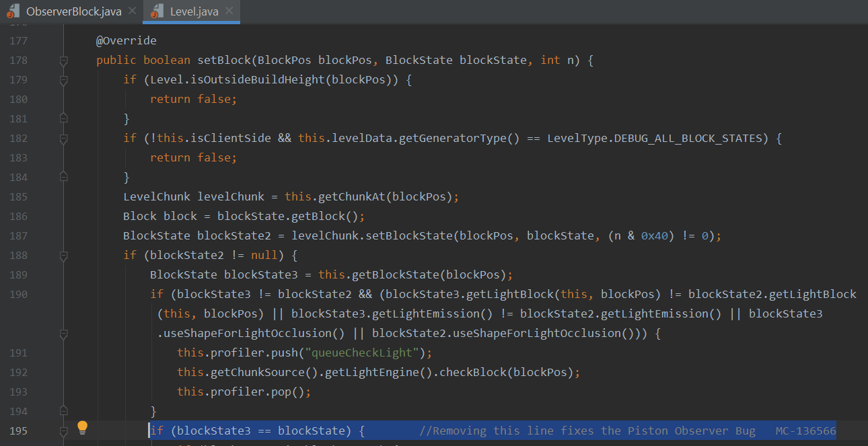
Task: Click the Java file icon on Level.java tab
Action: pyautogui.click(x=157, y=11)
